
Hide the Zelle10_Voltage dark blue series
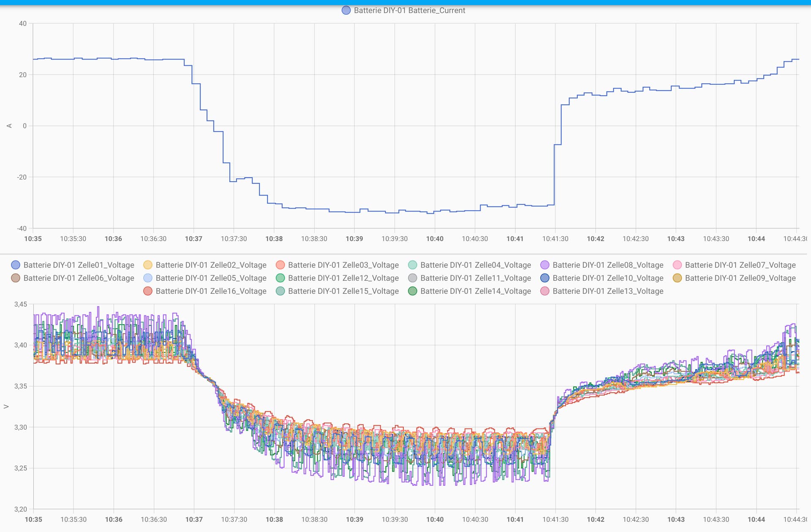(x=545, y=278)
